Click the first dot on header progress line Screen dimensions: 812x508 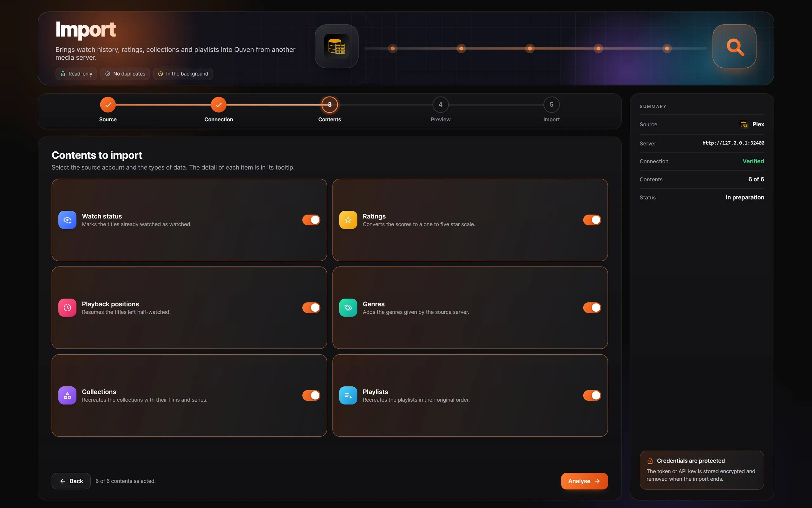click(393, 48)
